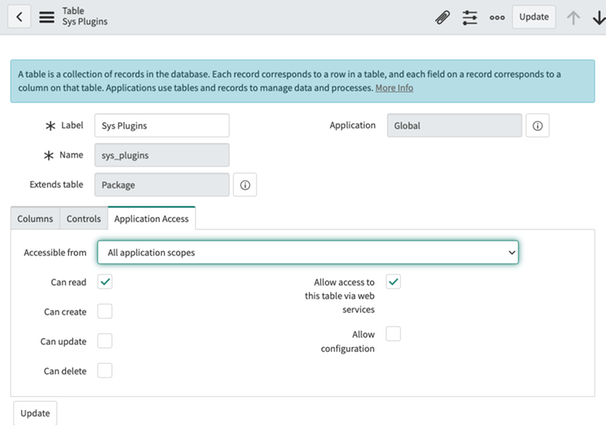This screenshot has width=606, height=425.
Task: Click the Update button in header
Action: click(534, 17)
